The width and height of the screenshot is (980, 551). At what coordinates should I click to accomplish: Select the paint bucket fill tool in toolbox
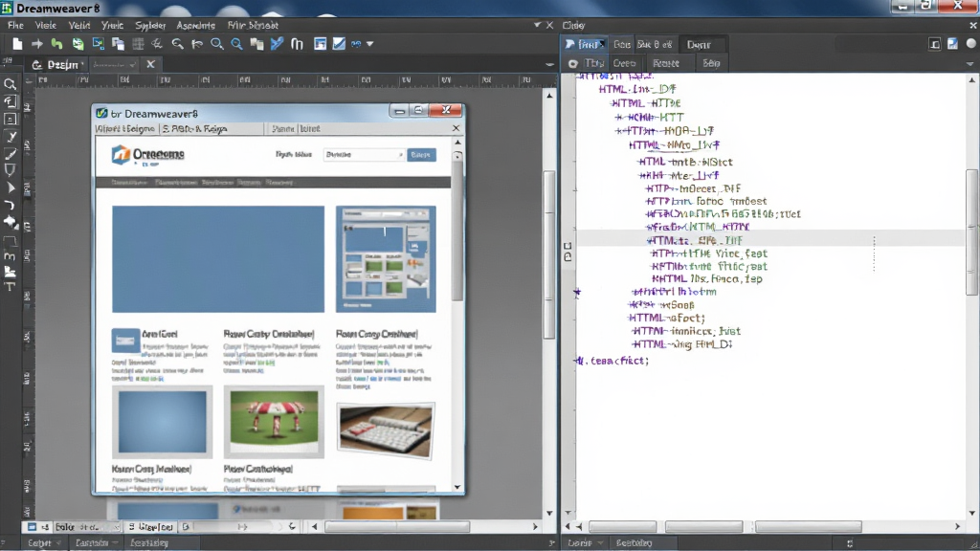10,222
